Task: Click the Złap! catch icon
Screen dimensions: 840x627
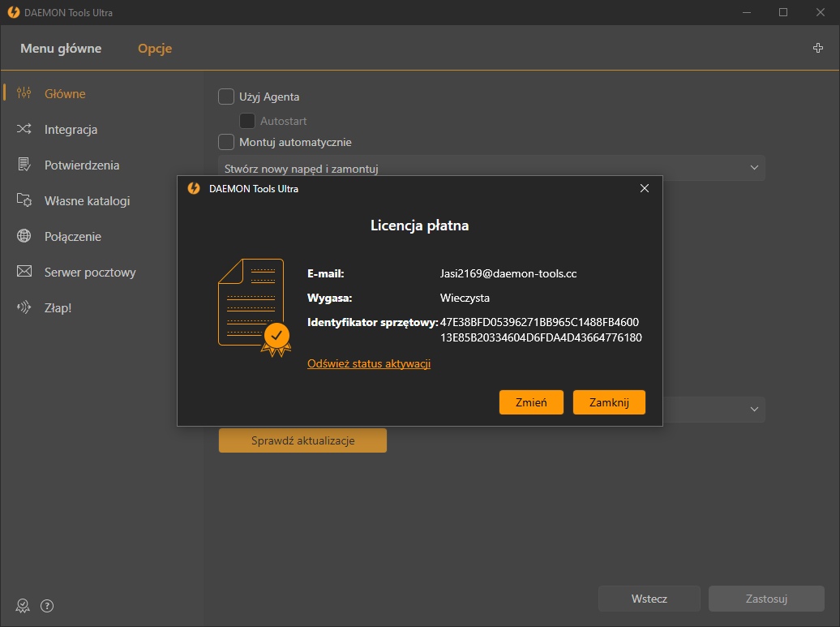Action: click(x=24, y=307)
